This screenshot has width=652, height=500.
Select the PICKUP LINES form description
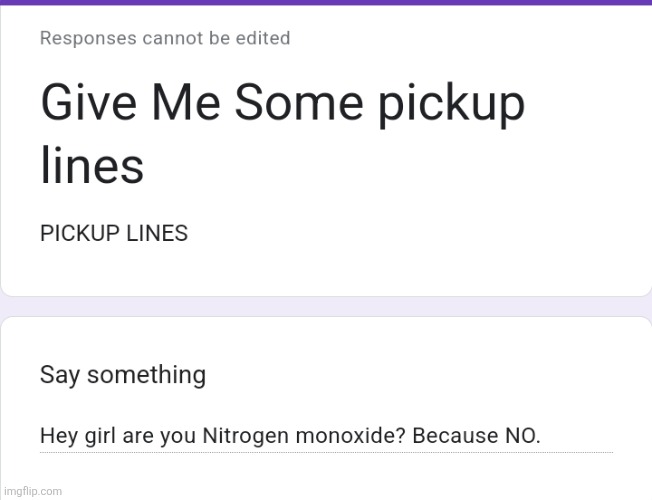point(114,233)
